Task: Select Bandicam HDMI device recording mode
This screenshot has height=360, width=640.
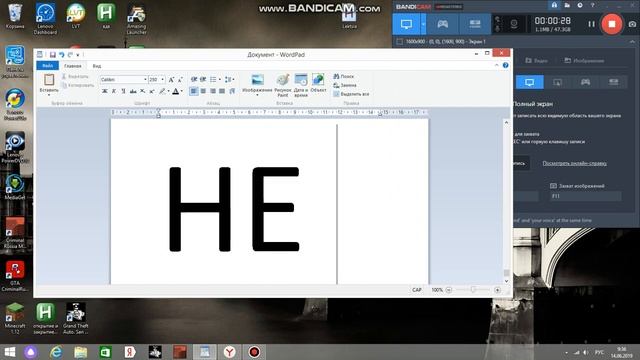Action: (475, 24)
